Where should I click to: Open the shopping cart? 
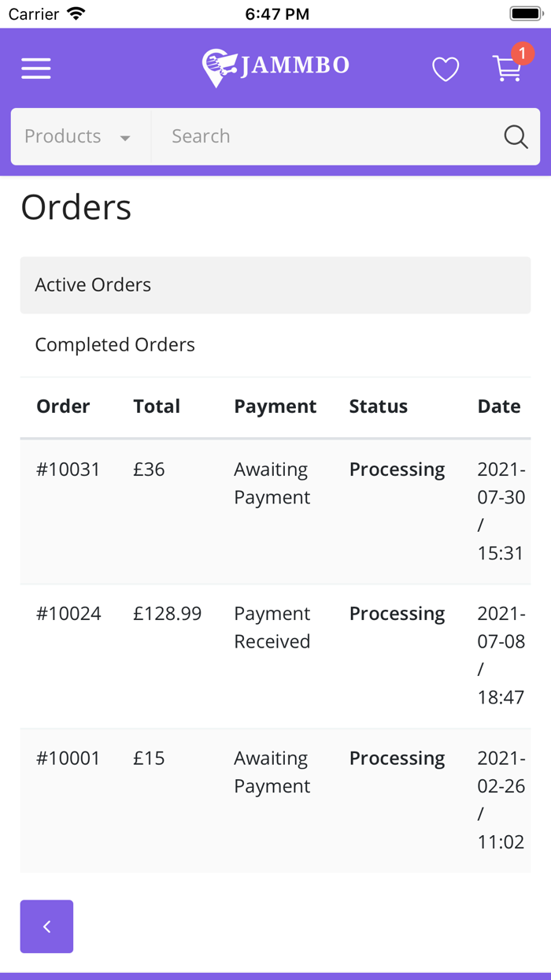click(507, 70)
